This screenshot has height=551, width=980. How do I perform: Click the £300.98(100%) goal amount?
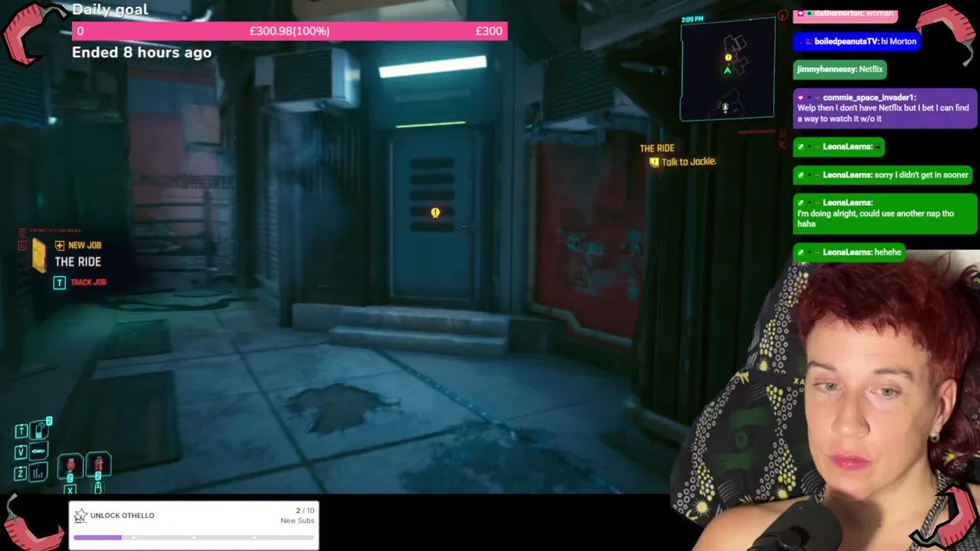point(289,31)
